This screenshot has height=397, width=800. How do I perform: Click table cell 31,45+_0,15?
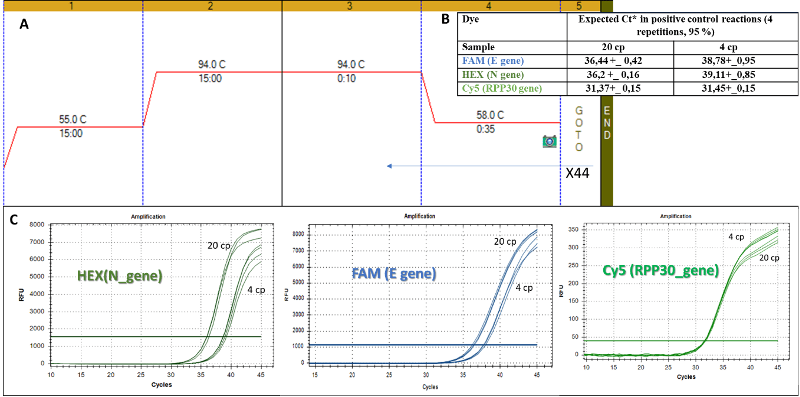click(x=735, y=90)
